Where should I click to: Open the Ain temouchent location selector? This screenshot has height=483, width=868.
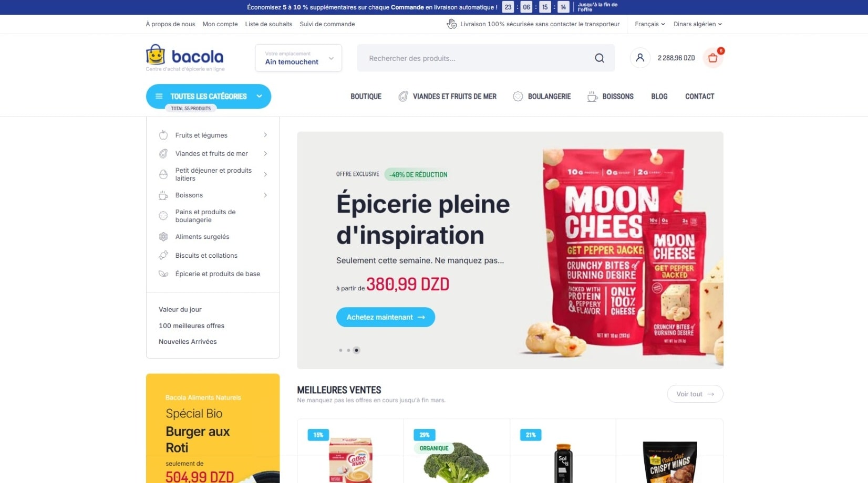tap(298, 58)
